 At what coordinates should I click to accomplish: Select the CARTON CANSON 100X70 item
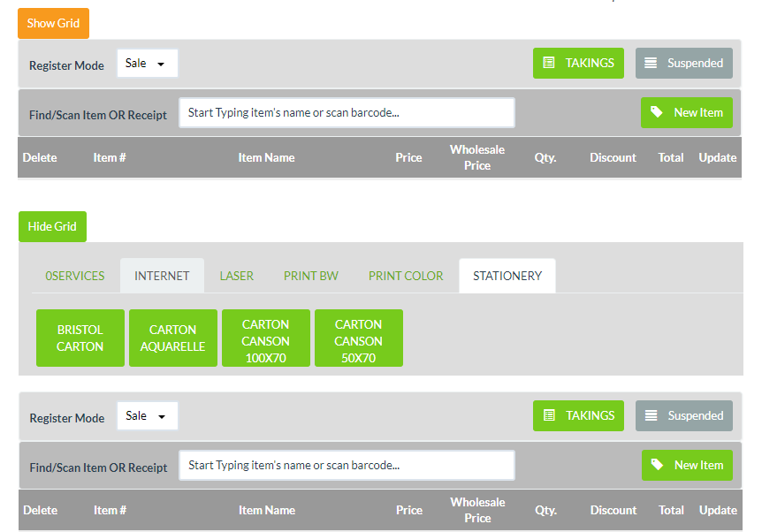point(265,338)
